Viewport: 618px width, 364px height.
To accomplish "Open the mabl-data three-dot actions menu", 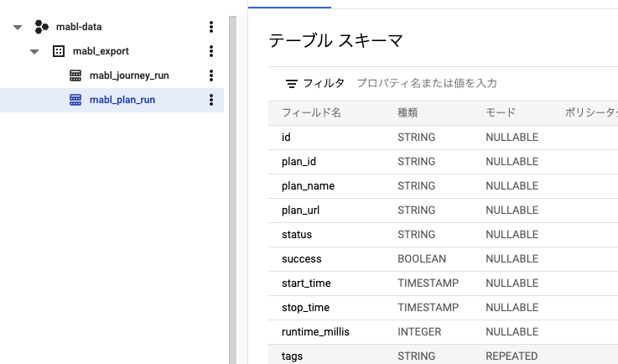I will 211,27.
